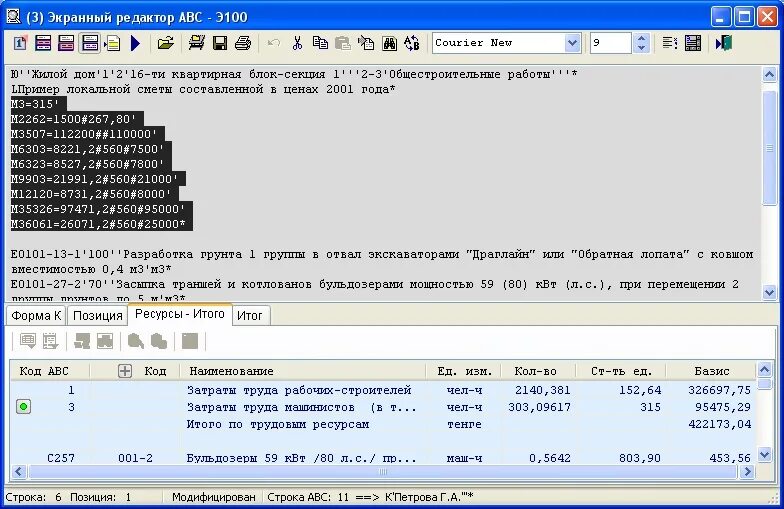Screen dimensions: 784x509
Task: Switch to the Форма К tab
Action: (36, 316)
